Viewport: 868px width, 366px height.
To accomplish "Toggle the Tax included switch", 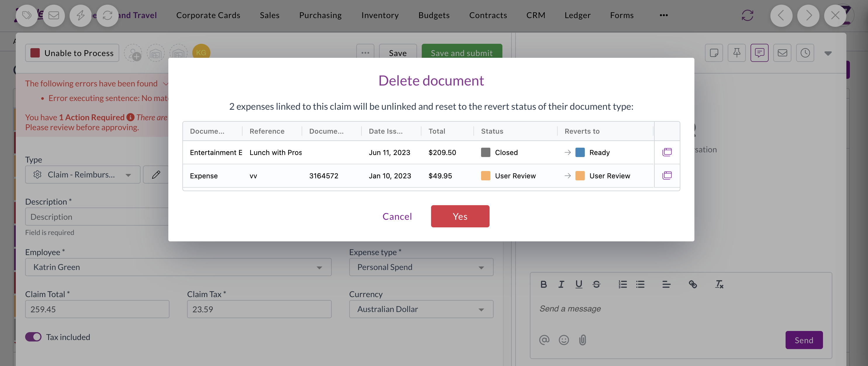I will coord(33,337).
